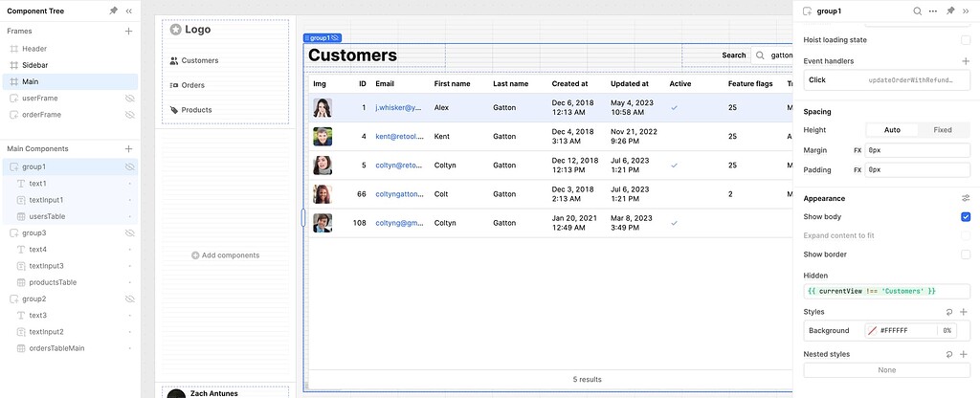This screenshot has height=398, width=980.
Task: Select the Main frame
Action: [x=70, y=82]
